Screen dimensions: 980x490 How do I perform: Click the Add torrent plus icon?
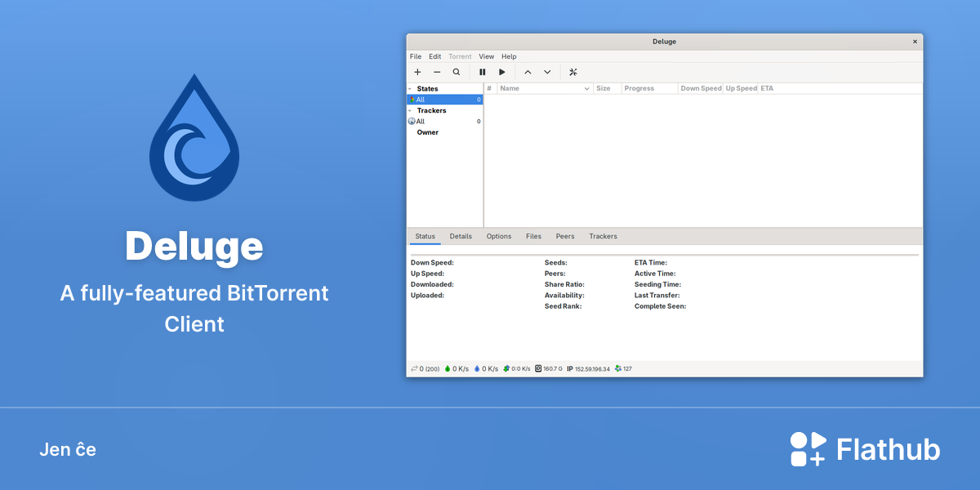coord(417,72)
